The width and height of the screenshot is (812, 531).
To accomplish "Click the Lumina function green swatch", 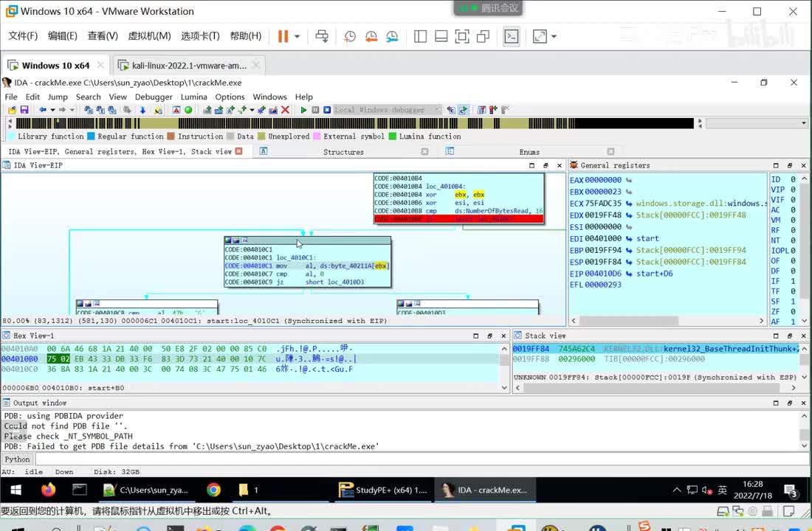I will [393, 136].
